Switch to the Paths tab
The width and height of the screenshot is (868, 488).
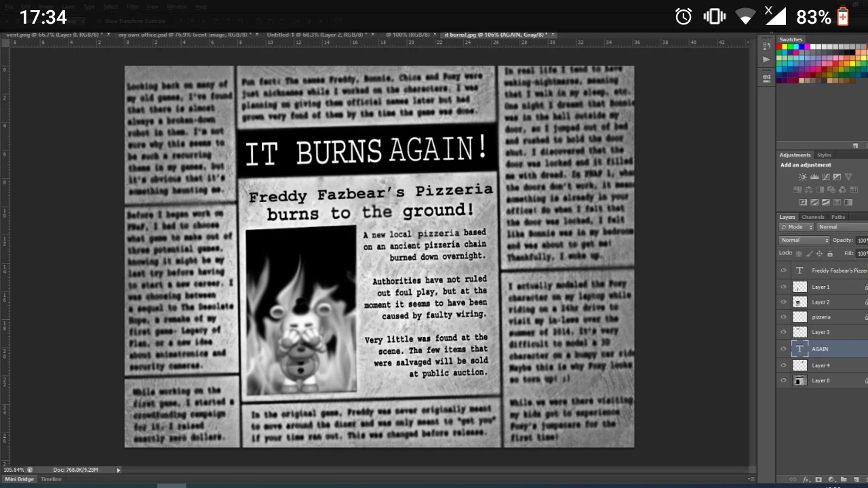pos(838,217)
